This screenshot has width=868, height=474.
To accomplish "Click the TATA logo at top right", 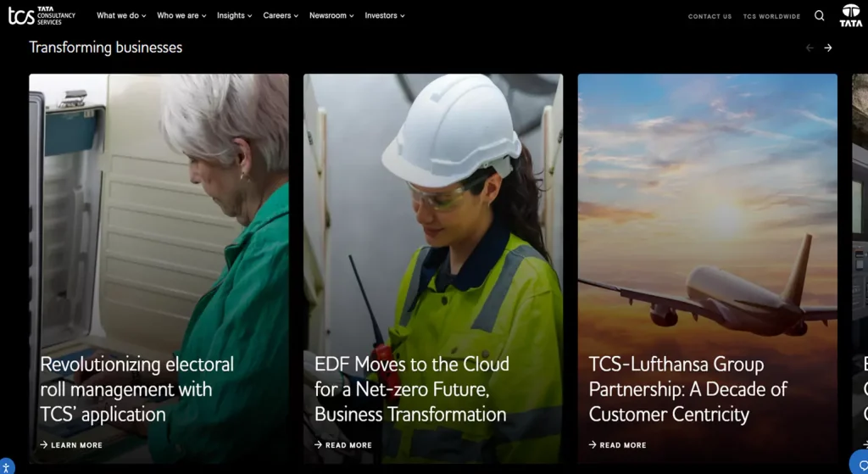I will pyautogui.click(x=850, y=15).
